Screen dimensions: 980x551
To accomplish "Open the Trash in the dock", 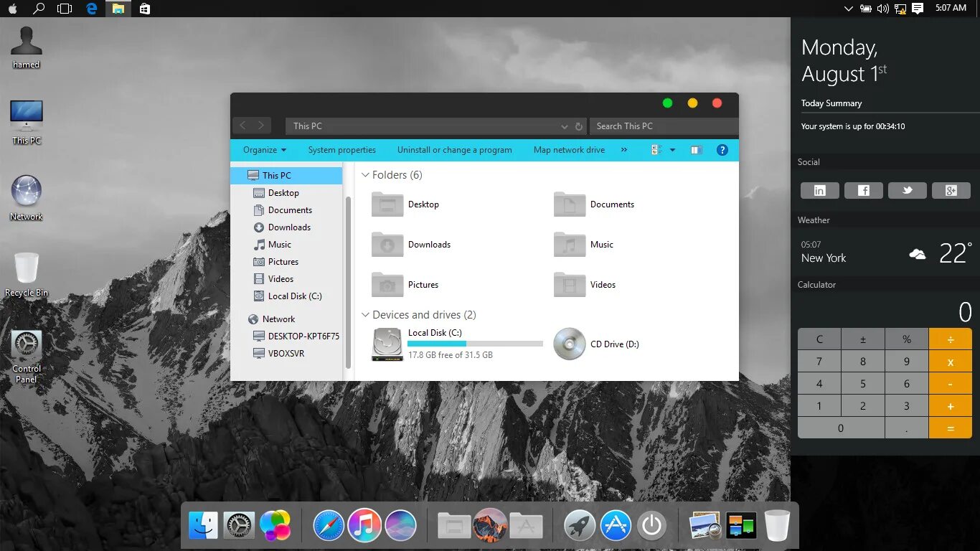I will tap(777, 526).
